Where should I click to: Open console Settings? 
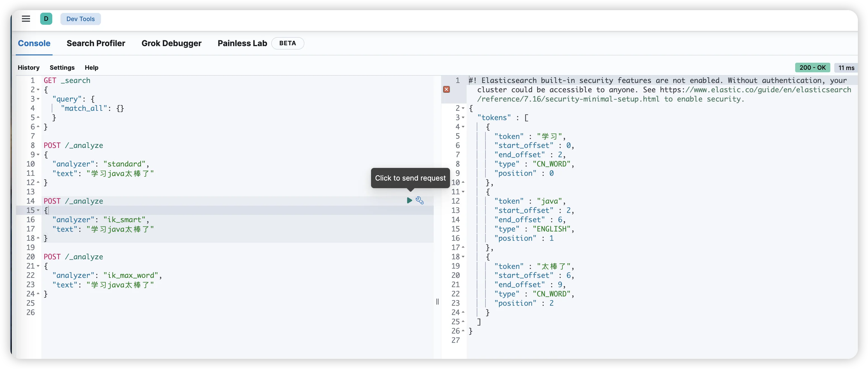pyautogui.click(x=62, y=67)
